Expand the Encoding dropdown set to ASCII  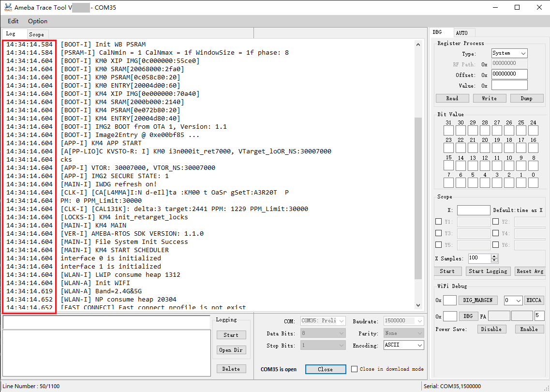[403, 345]
